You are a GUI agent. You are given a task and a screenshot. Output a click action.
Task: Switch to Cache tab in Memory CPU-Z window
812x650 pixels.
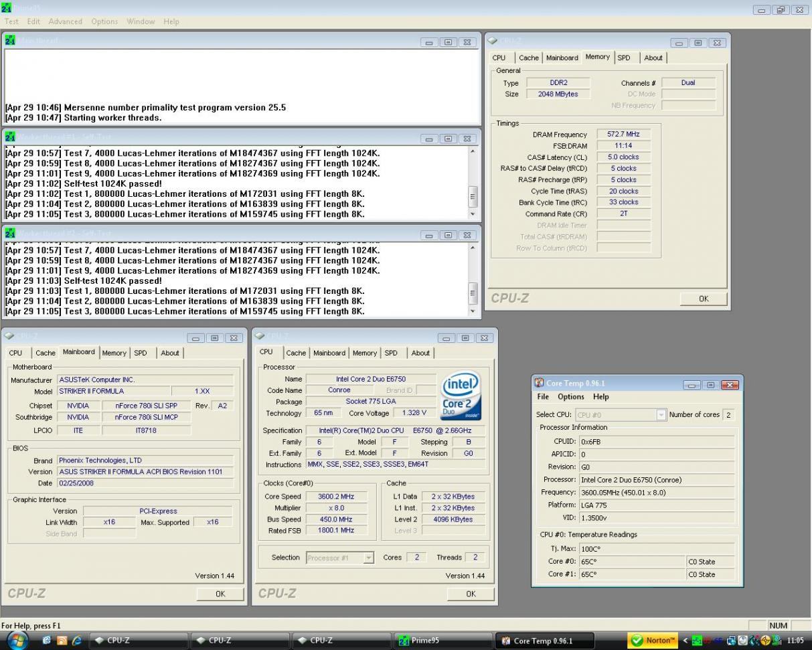[x=528, y=58]
